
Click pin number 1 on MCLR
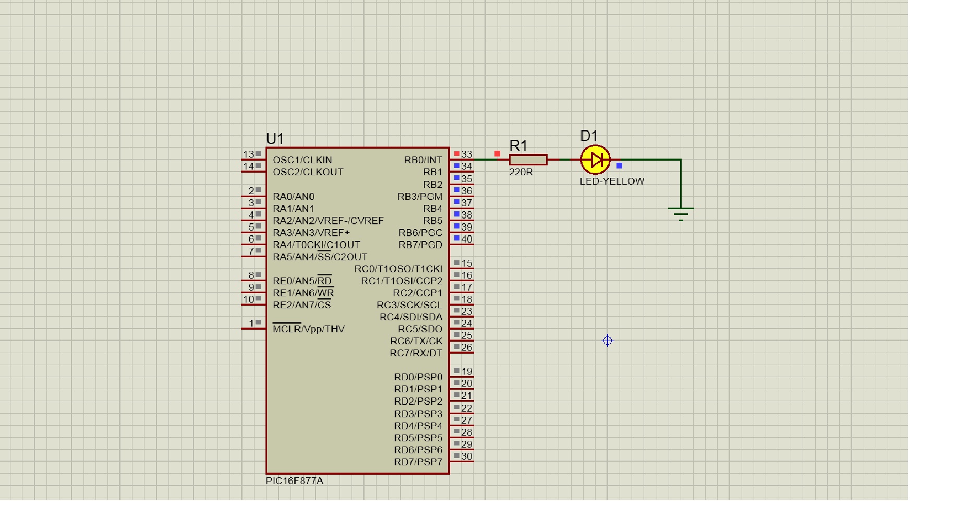click(251, 323)
